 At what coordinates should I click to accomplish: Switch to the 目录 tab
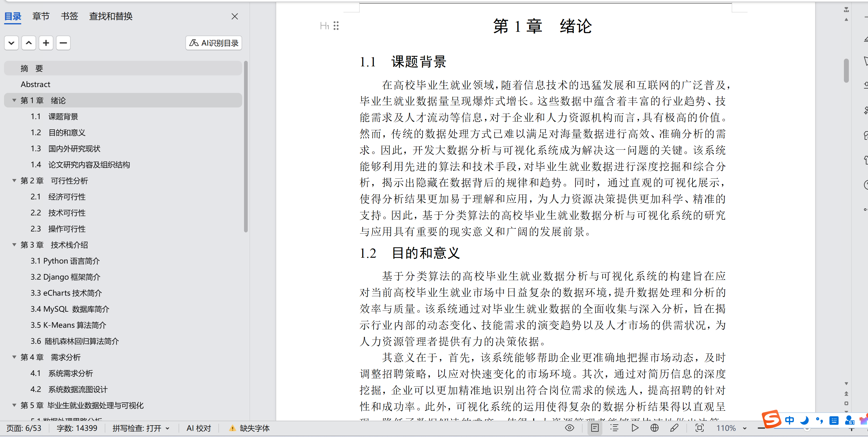click(x=13, y=16)
